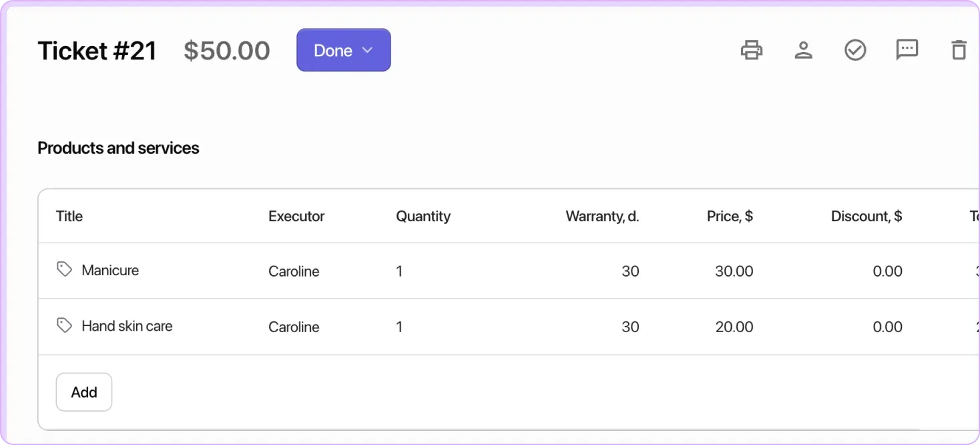Click the Ticket #21 heading
The width and height of the screenshot is (980, 445).
[97, 50]
